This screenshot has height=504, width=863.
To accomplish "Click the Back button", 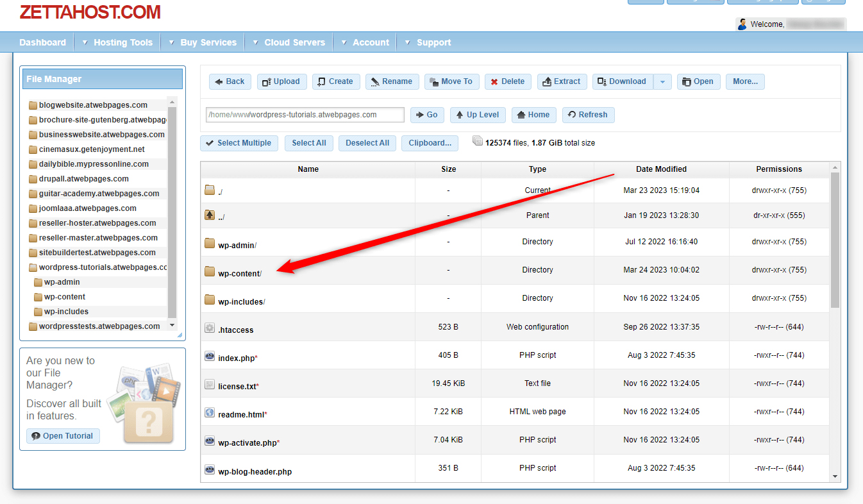I will point(230,81).
